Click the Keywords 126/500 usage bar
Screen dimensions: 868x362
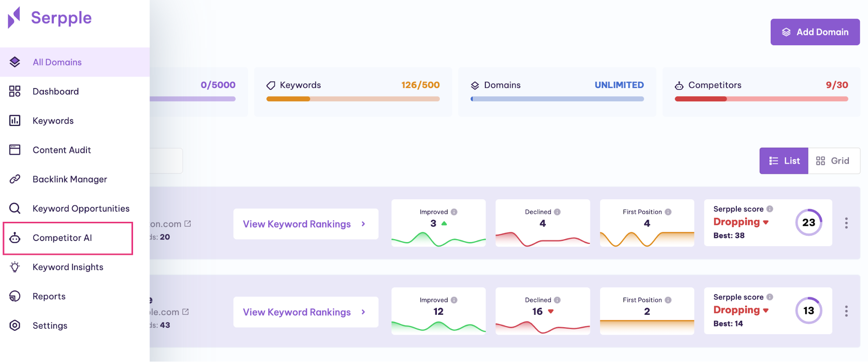(353, 99)
